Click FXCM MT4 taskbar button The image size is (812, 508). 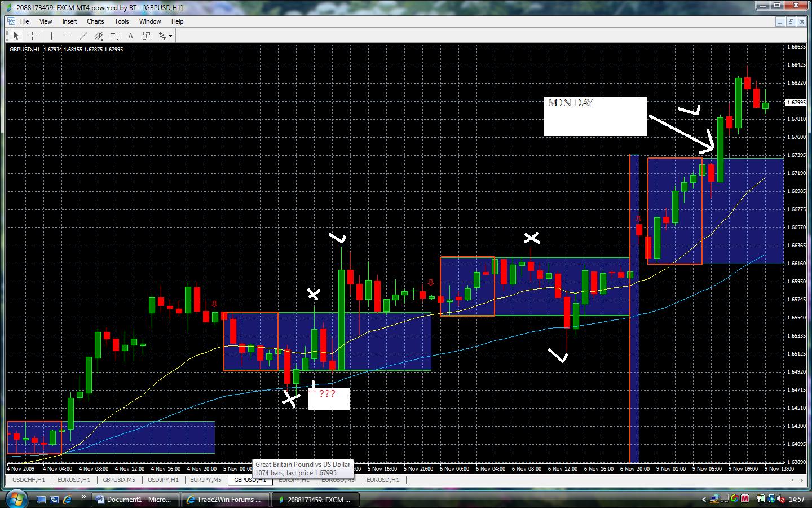315,499
